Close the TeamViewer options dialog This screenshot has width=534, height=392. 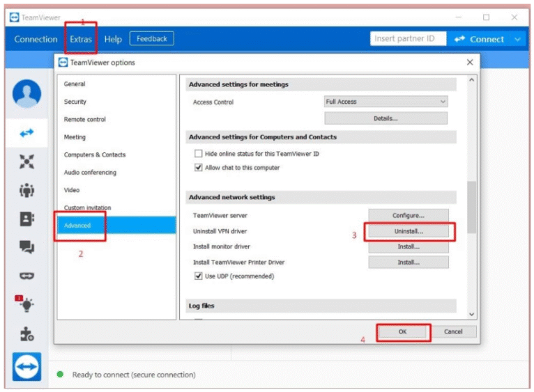tap(470, 62)
